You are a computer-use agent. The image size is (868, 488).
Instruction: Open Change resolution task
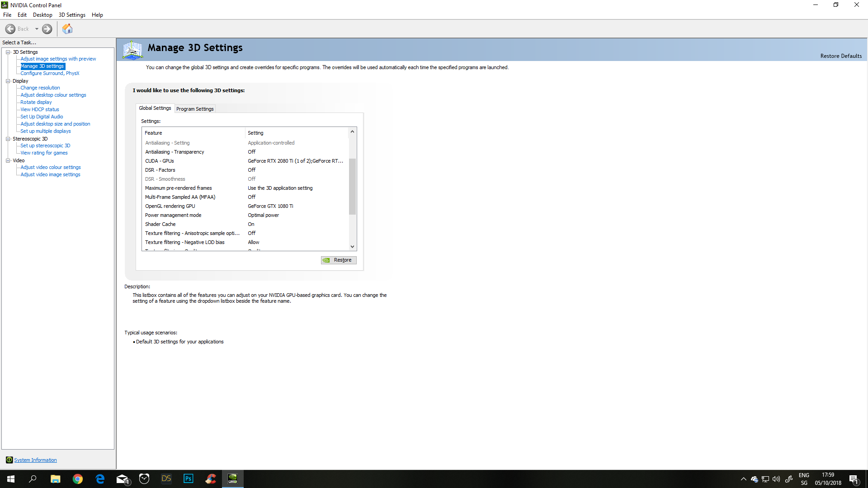pyautogui.click(x=40, y=88)
